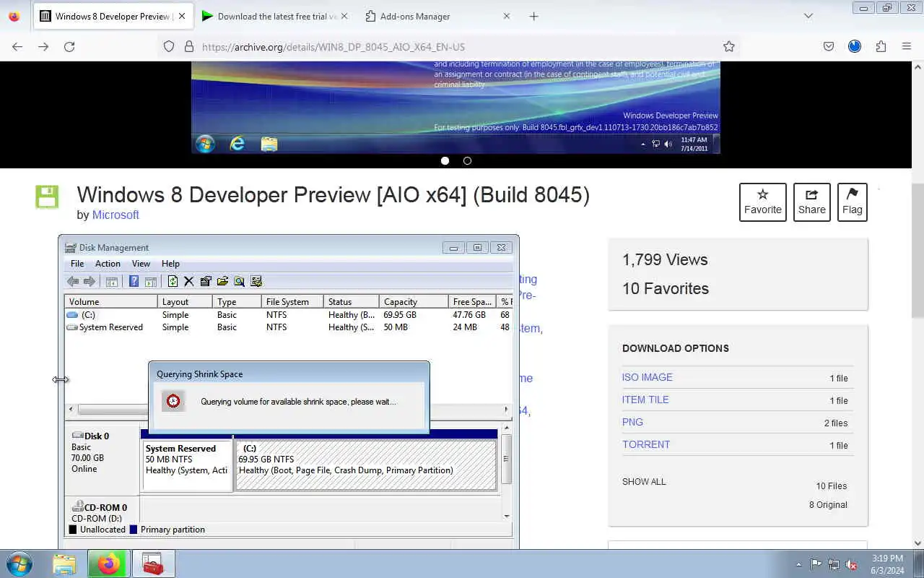Sort by the Capacity column header
Viewport: 924px width, 578px height.
414,301
